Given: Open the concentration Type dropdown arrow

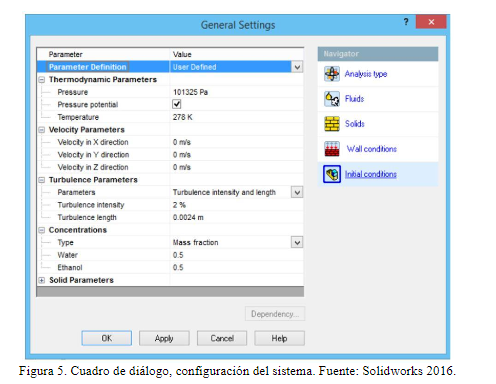Looking at the screenshot, I should 297,242.
